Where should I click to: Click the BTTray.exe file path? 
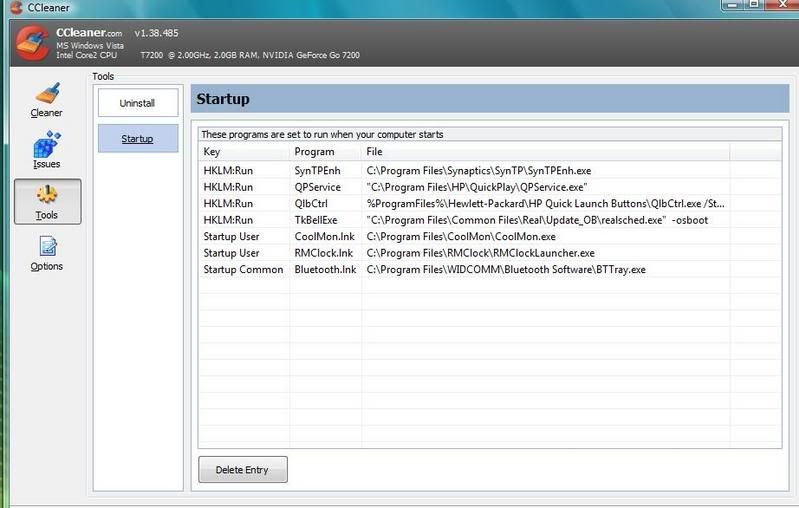(505, 270)
